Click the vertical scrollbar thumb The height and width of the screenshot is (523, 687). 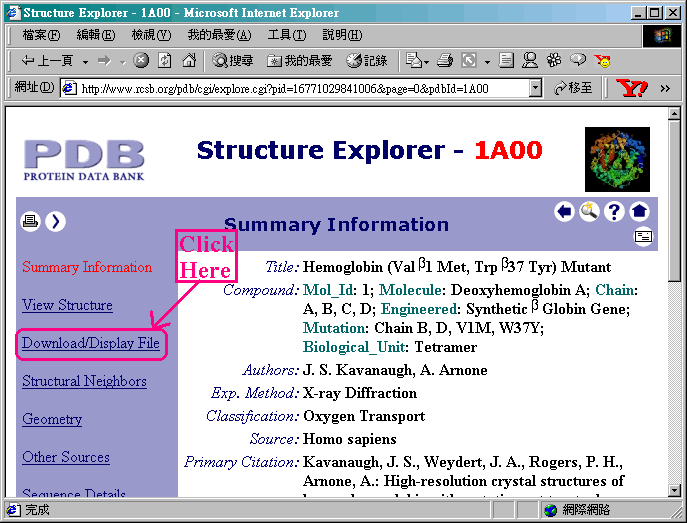click(x=674, y=201)
